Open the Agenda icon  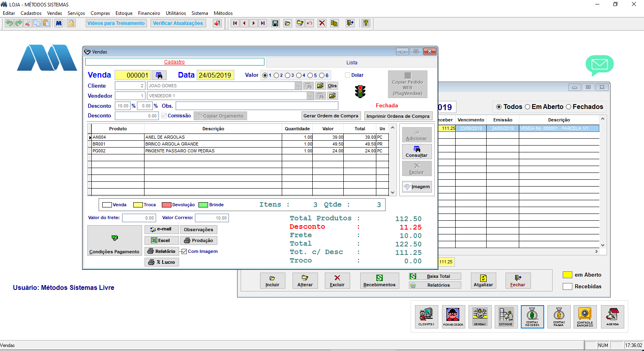612,317
